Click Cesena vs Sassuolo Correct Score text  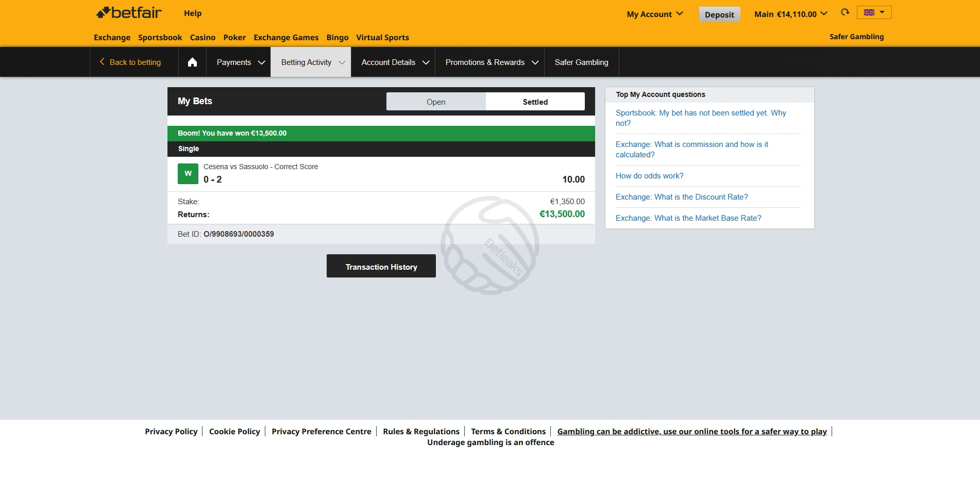(261, 167)
